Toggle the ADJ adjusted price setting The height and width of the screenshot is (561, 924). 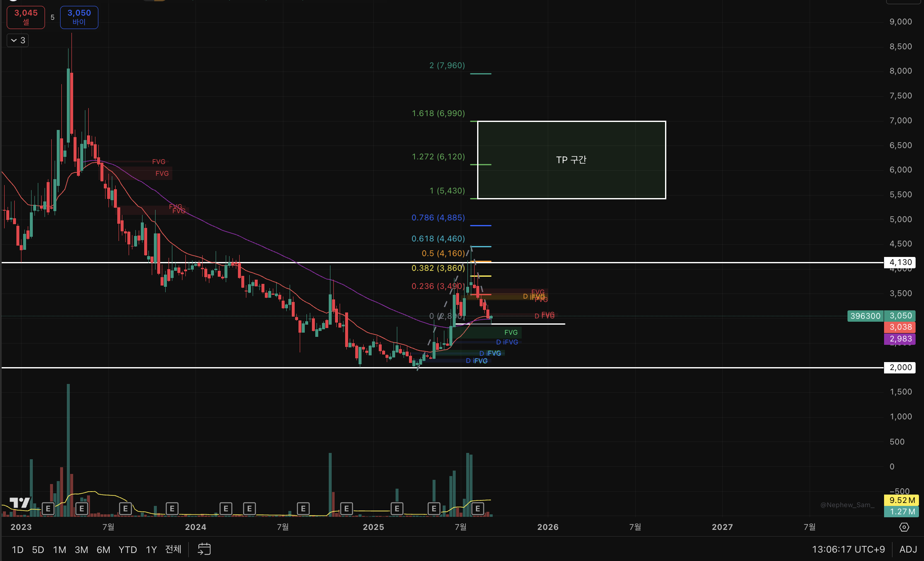[908, 549]
